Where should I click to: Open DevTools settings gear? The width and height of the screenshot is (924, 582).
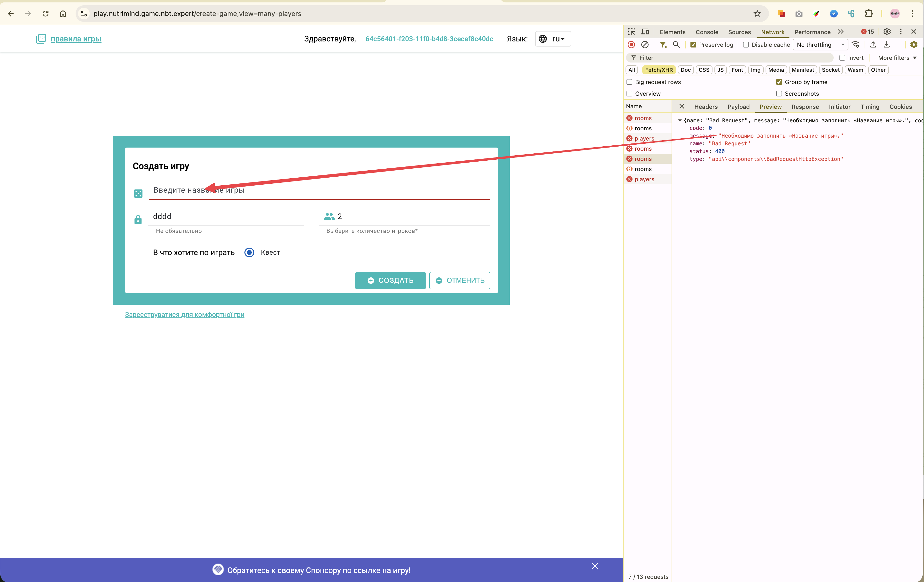coord(887,32)
